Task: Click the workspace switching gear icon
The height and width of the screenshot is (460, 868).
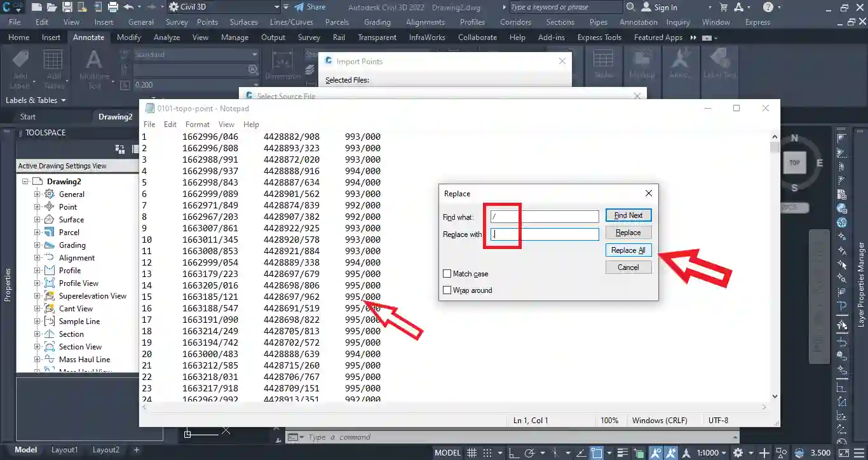Action: [x=738, y=453]
